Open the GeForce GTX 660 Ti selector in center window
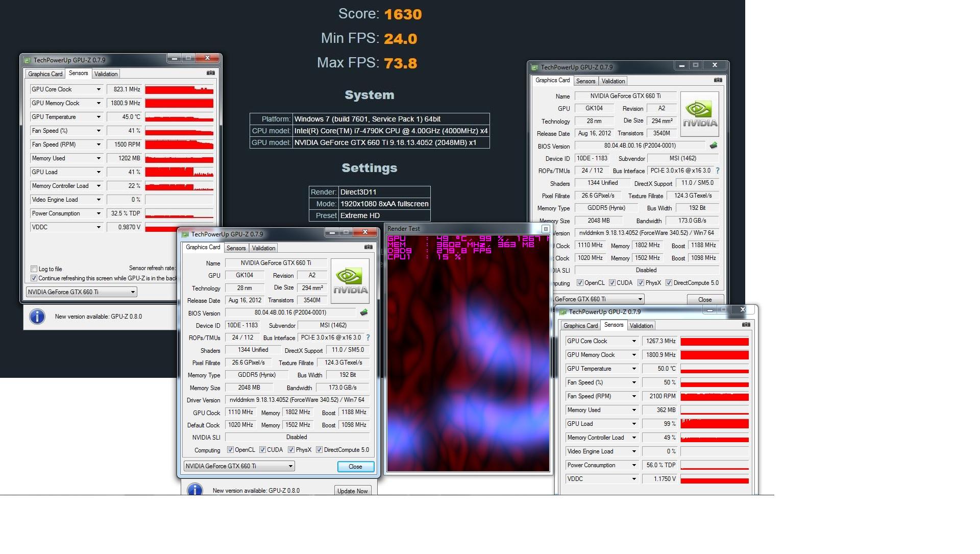 239,466
